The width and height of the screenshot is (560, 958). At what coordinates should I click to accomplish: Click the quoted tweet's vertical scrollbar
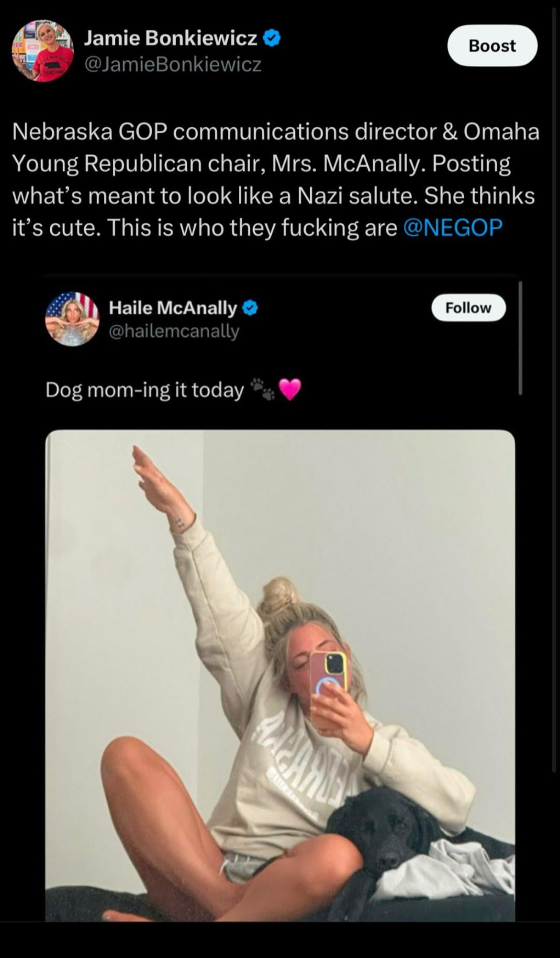[520, 338]
